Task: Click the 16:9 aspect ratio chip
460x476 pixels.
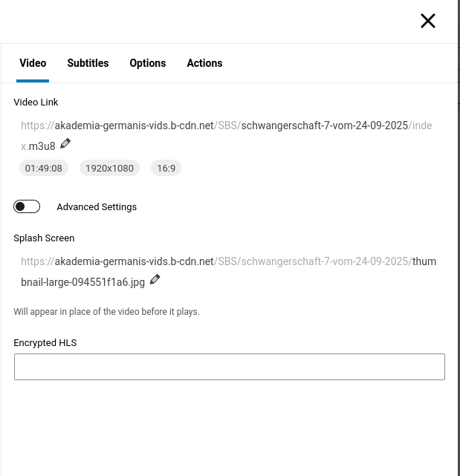Action: coord(166,169)
